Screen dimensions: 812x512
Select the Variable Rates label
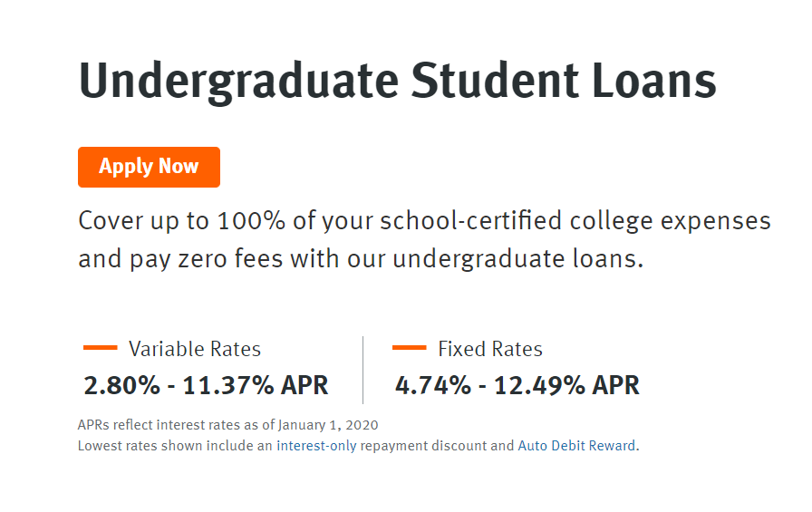coord(195,349)
